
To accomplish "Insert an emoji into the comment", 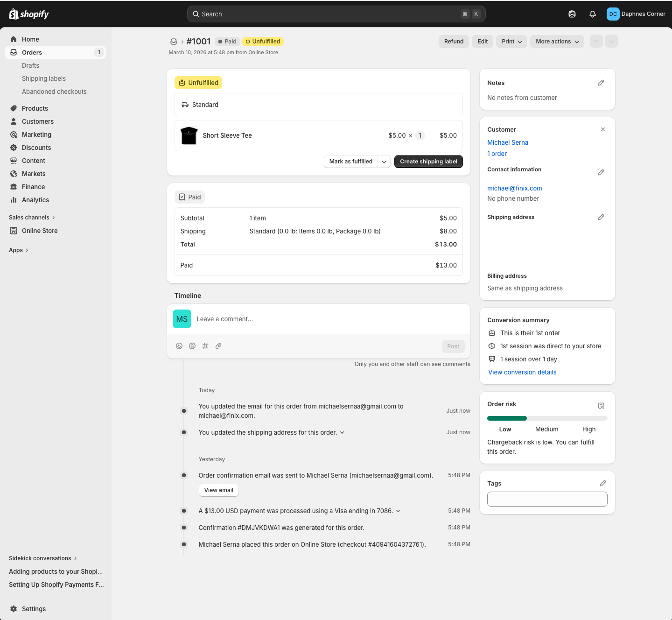I will [x=179, y=346].
